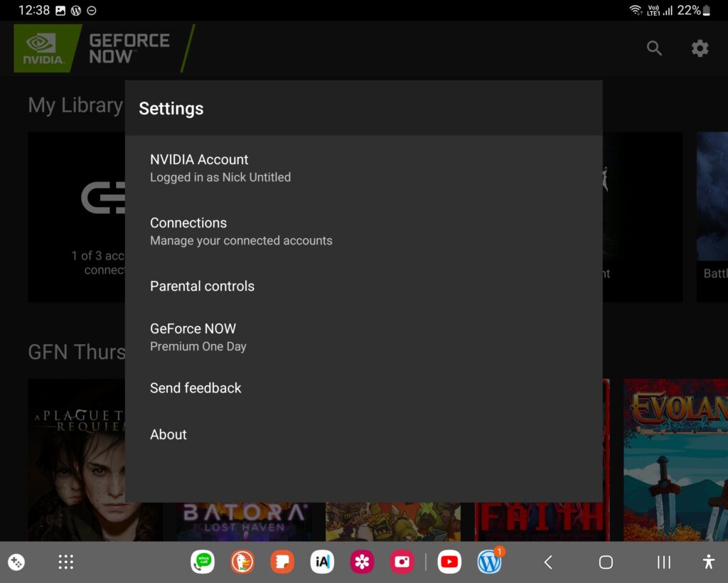Open the settings gear icon

tap(700, 48)
